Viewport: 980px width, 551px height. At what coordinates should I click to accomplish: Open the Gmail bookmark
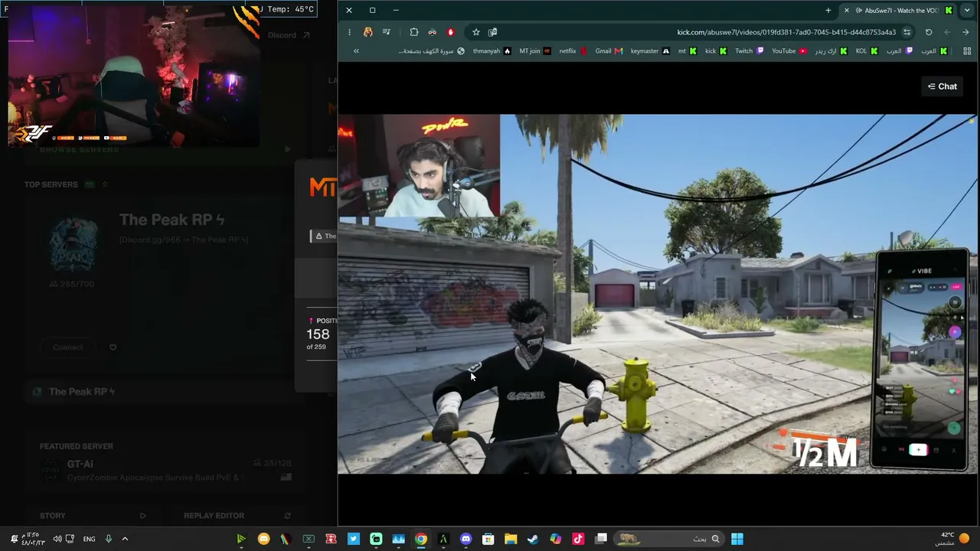(x=609, y=51)
